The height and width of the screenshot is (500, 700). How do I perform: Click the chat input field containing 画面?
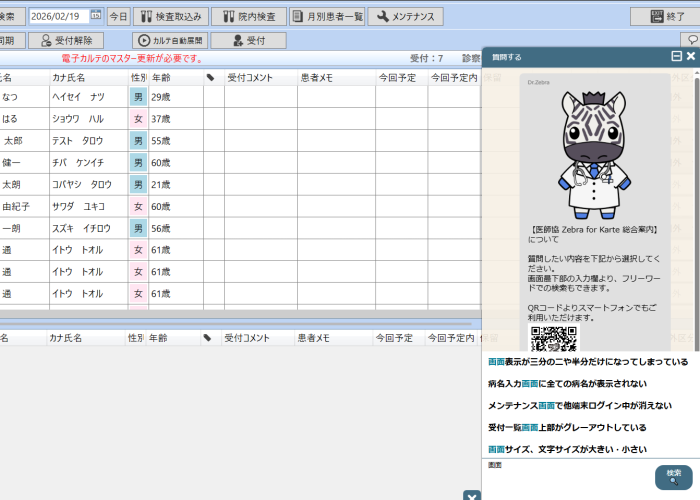tap(568, 478)
